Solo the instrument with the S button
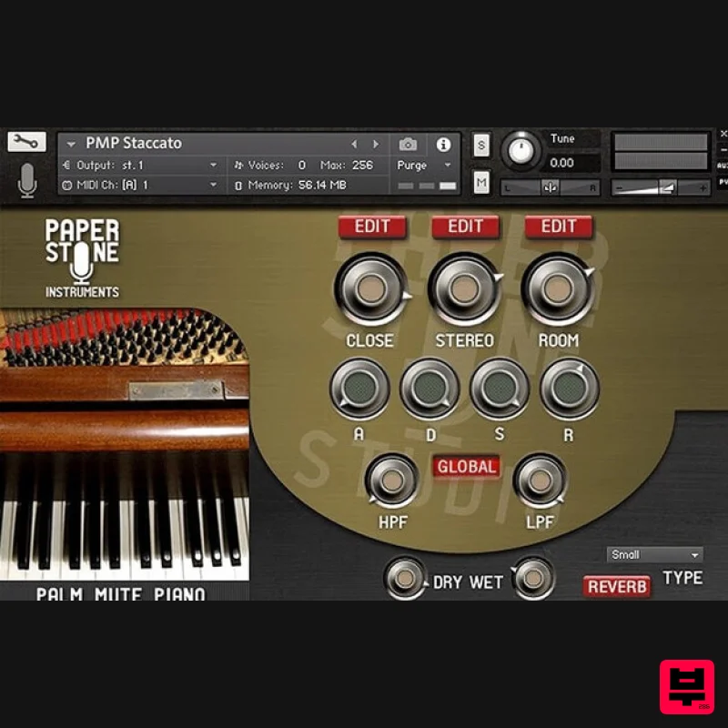Viewport: 728px width, 728px height. click(x=480, y=144)
